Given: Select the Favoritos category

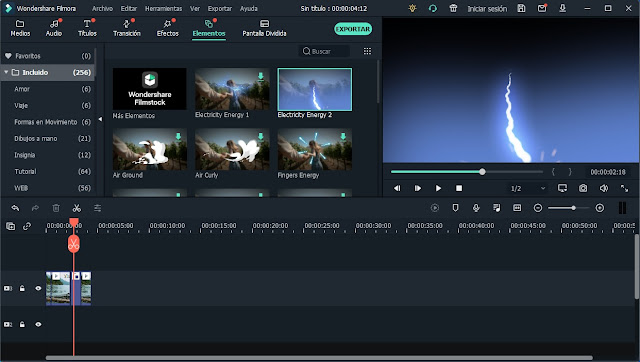Looking at the screenshot, I should (x=47, y=56).
